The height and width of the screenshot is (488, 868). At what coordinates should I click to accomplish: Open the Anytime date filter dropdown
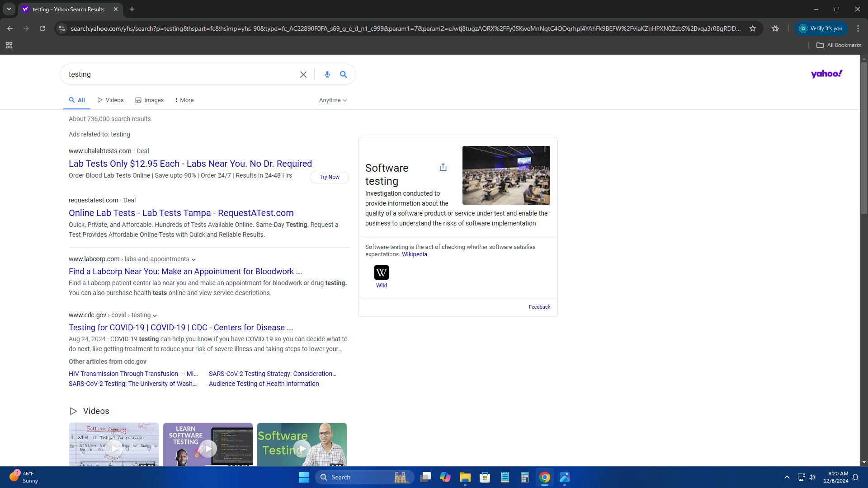tap(333, 100)
